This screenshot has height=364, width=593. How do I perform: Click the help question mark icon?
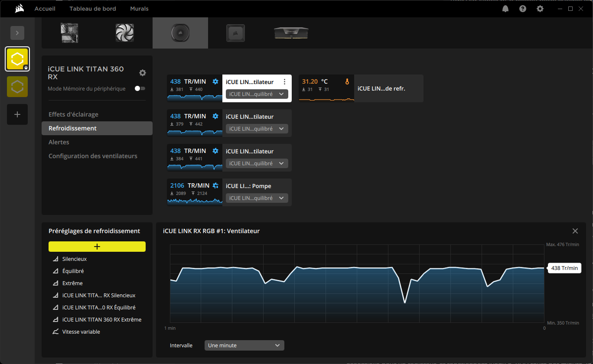pyautogui.click(x=523, y=9)
